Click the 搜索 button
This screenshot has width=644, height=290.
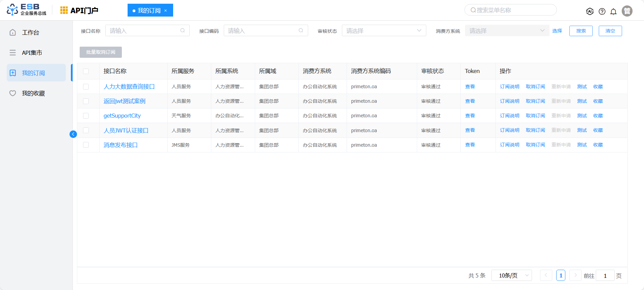(x=581, y=31)
